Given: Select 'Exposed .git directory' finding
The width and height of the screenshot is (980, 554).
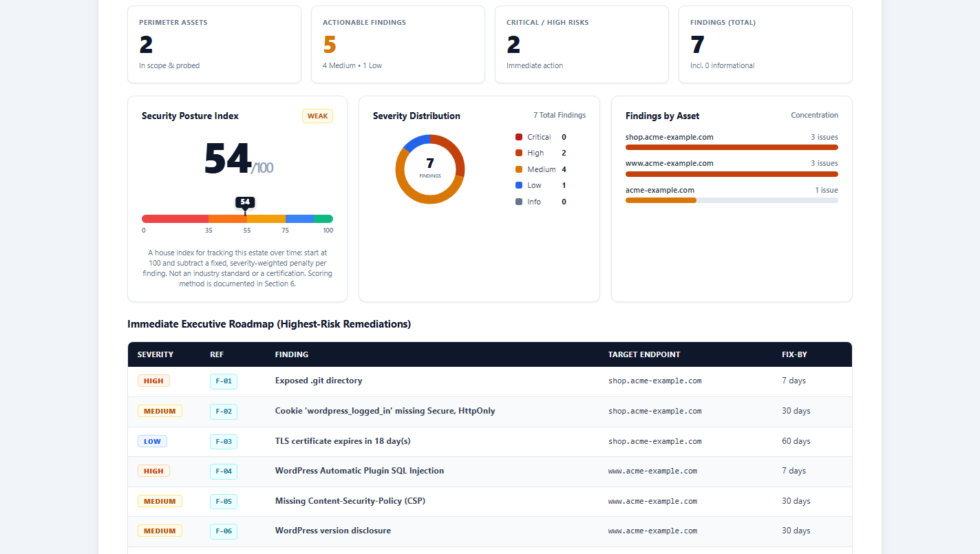Looking at the screenshot, I should (x=319, y=381).
